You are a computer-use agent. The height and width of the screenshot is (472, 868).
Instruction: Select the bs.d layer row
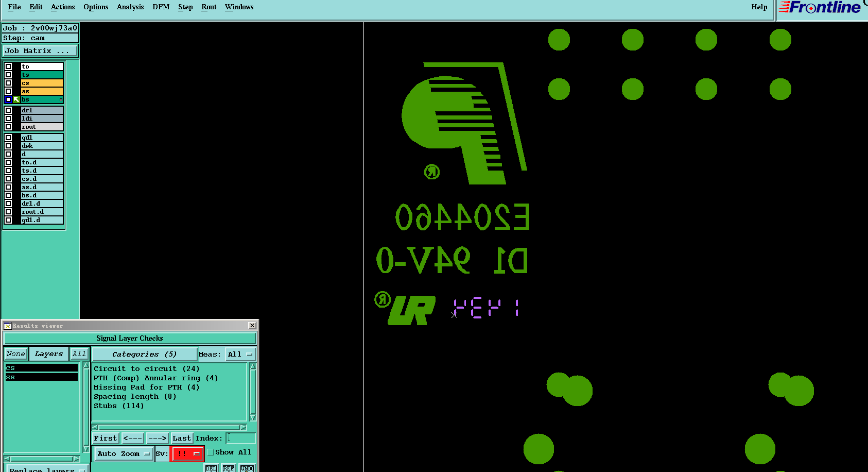(42, 195)
